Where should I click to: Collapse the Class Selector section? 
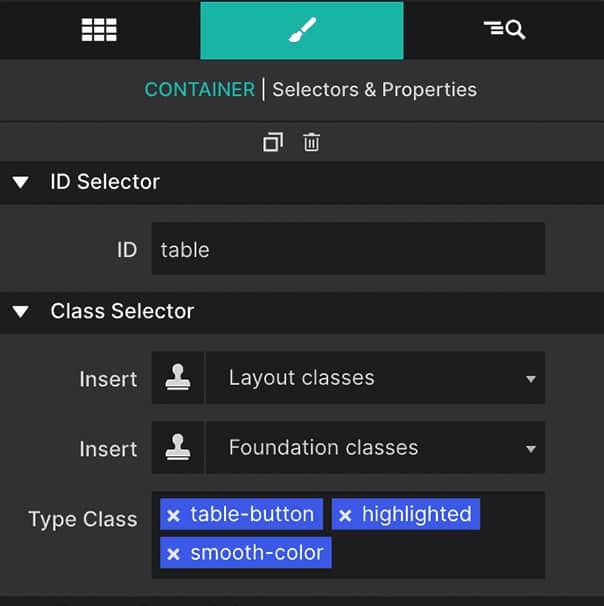[20, 312]
